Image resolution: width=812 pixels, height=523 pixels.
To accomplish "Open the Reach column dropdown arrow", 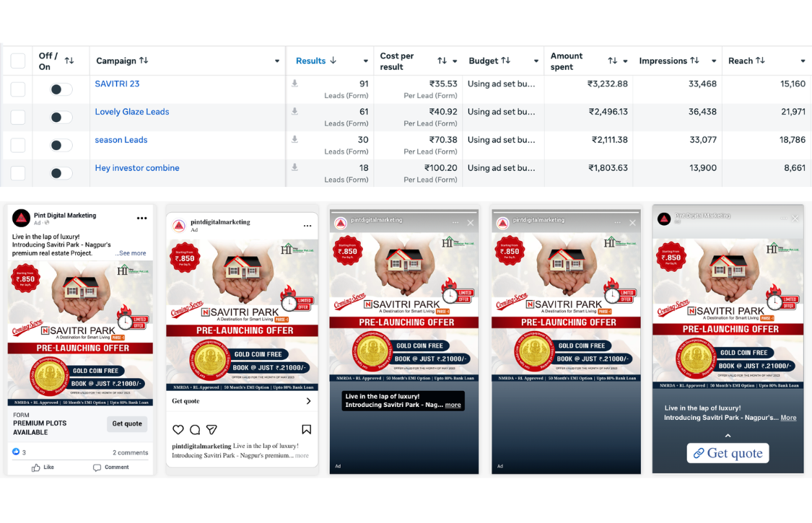I will point(803,61).
